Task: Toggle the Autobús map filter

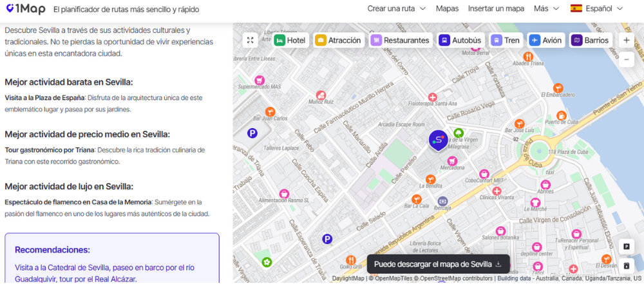Action: coord(459,41)
